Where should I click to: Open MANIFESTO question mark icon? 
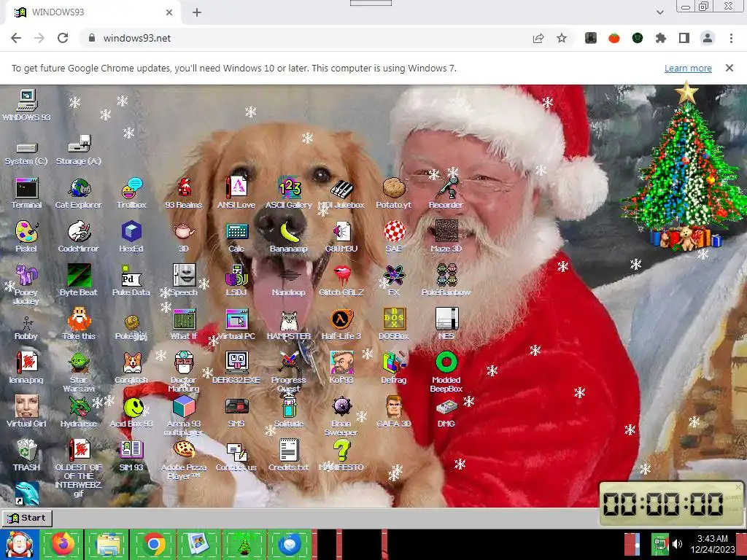341,455
